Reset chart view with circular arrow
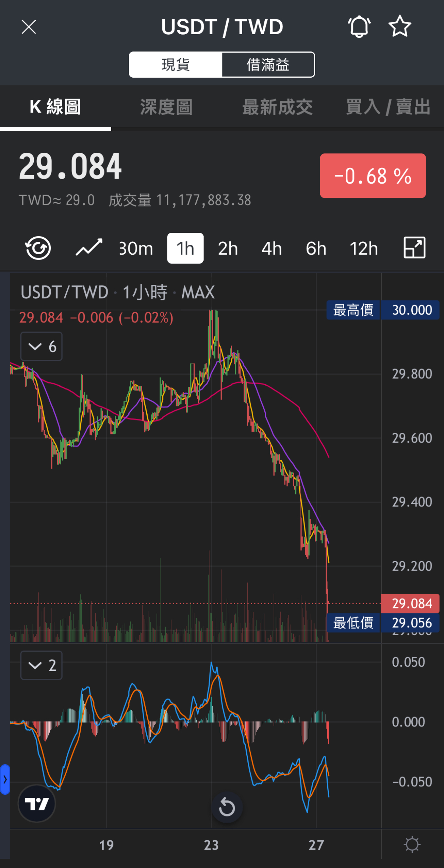 tap(227, 808)
